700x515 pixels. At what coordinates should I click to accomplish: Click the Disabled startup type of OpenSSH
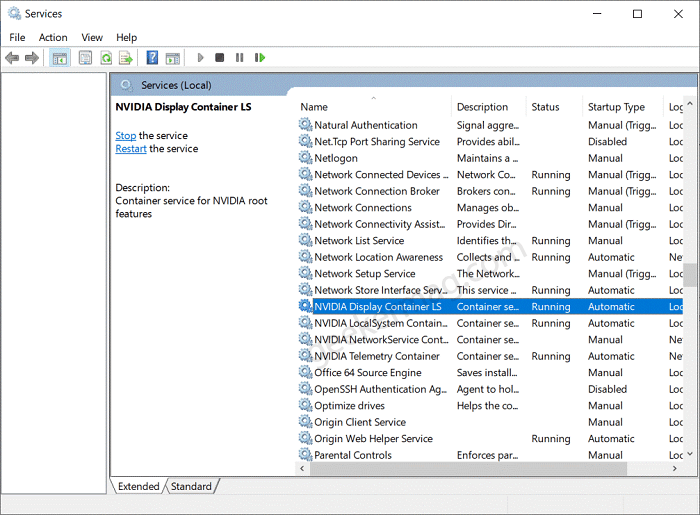[607, 389]
